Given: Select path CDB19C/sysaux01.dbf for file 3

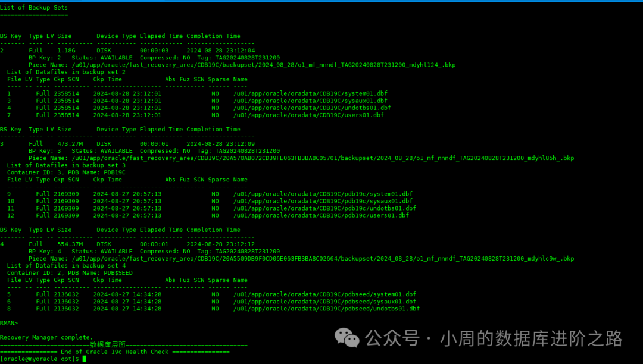Looking at the screenshot, I should [310, 101].
